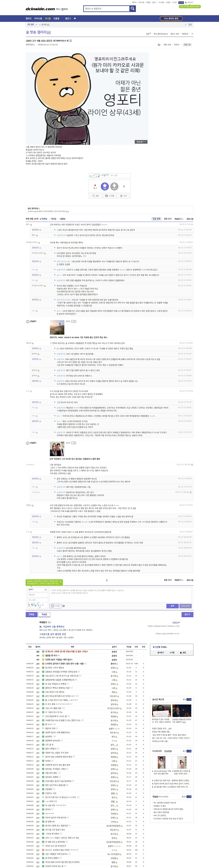Click the star recommend (개념) icon
Viewport: 219px width, 868px height.
pyautogui.click(x=105, y=186)
